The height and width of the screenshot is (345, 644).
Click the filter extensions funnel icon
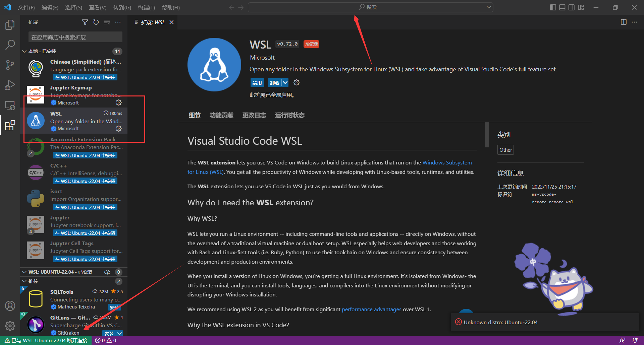point(85,22)
